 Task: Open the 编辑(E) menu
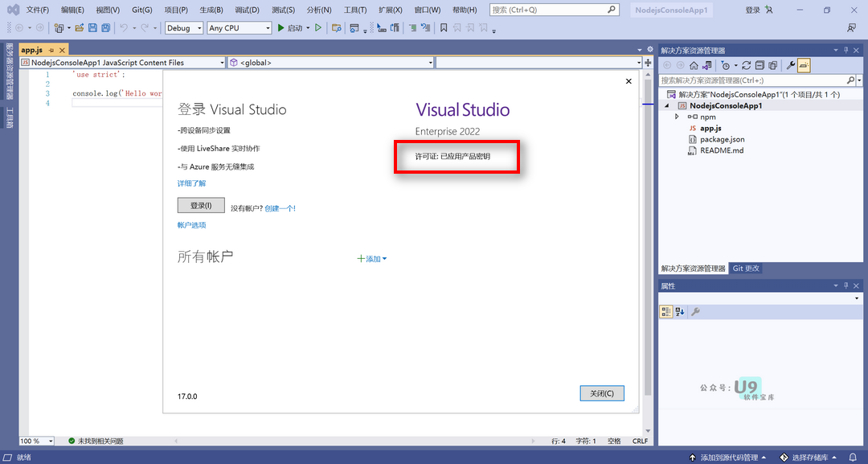(72, 10)
